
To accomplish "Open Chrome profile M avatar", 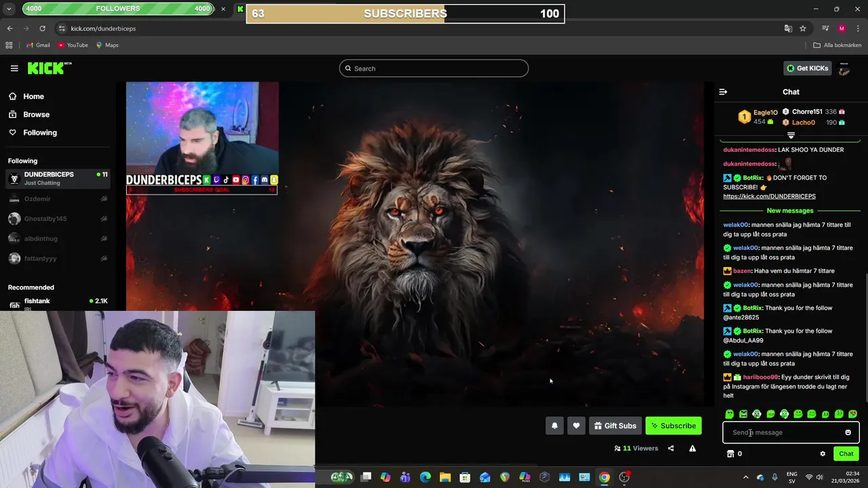I will click(x=842, y=28).
